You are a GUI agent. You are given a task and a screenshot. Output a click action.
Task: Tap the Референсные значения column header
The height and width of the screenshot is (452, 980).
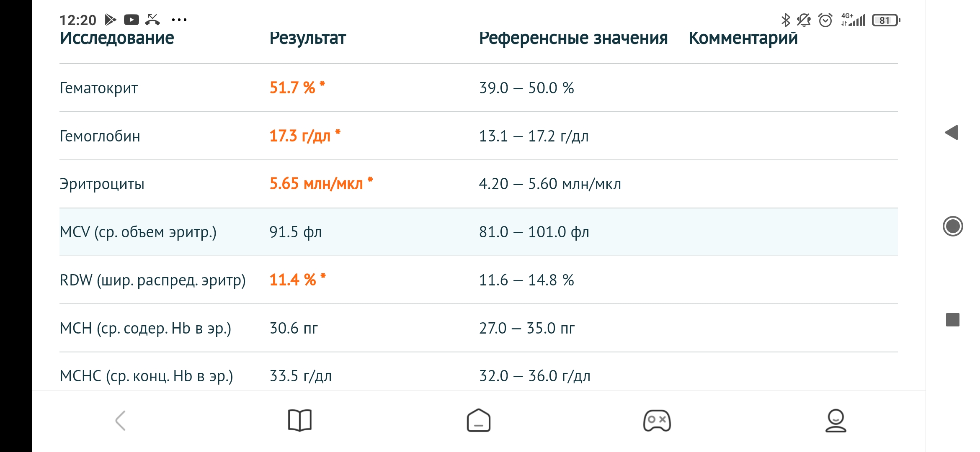573,38
